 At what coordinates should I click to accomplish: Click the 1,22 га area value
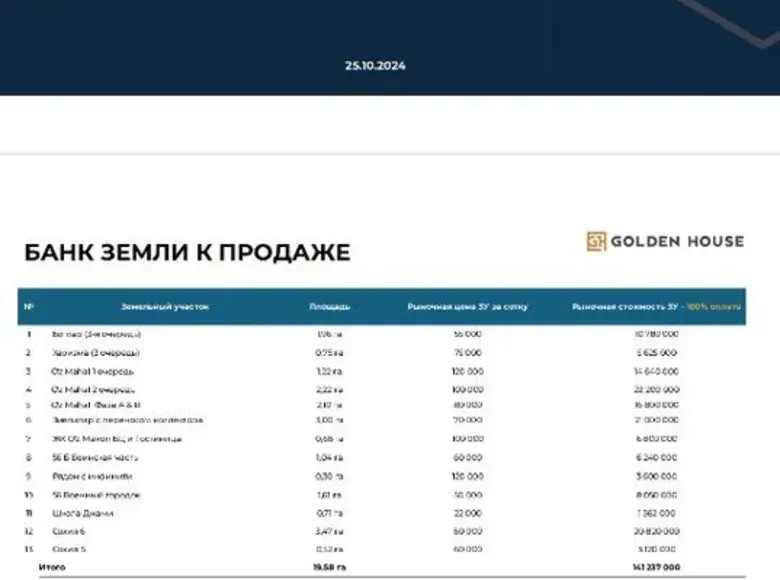[x=329, y=372]
